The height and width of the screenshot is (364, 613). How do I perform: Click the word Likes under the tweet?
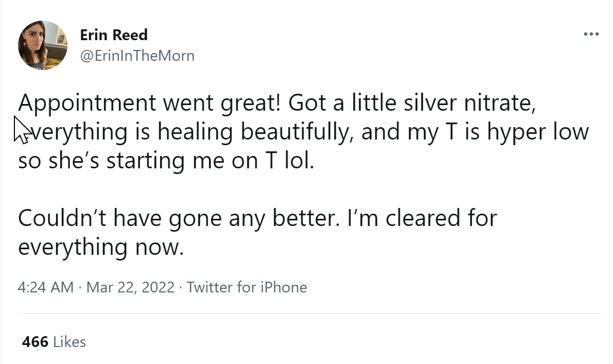click(x=70, y=341)
